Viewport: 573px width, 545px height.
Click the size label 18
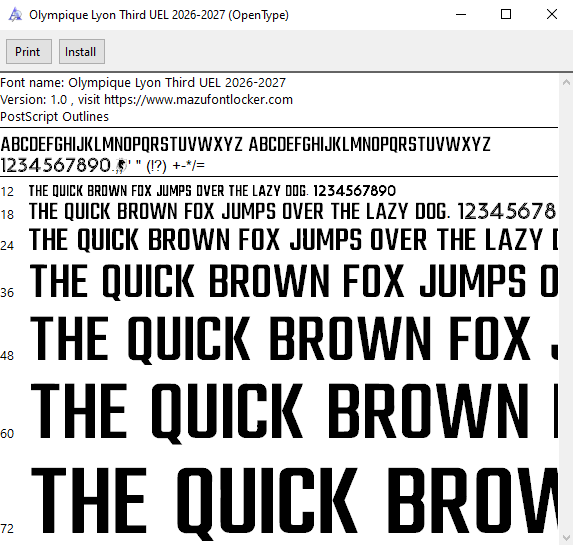[x=7, y=215]
